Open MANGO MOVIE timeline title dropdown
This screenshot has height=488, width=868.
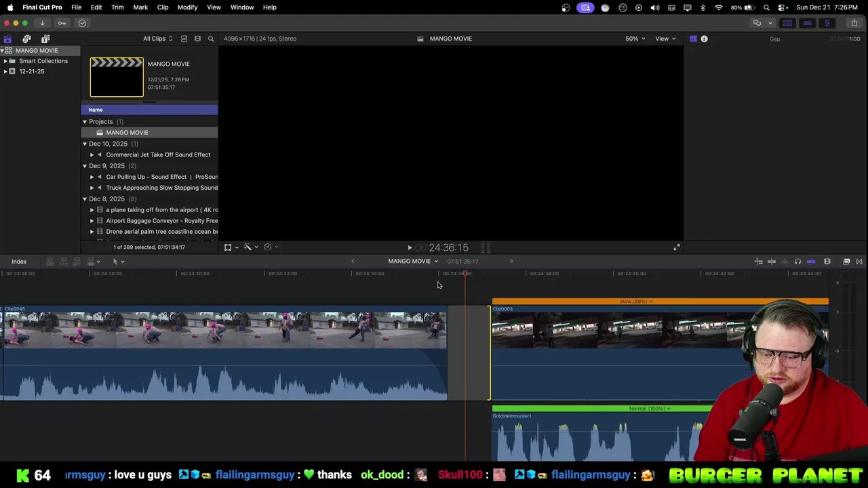413,261
